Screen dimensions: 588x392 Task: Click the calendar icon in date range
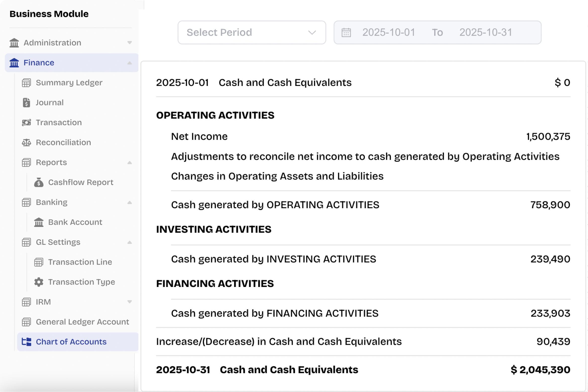(346, 33)
